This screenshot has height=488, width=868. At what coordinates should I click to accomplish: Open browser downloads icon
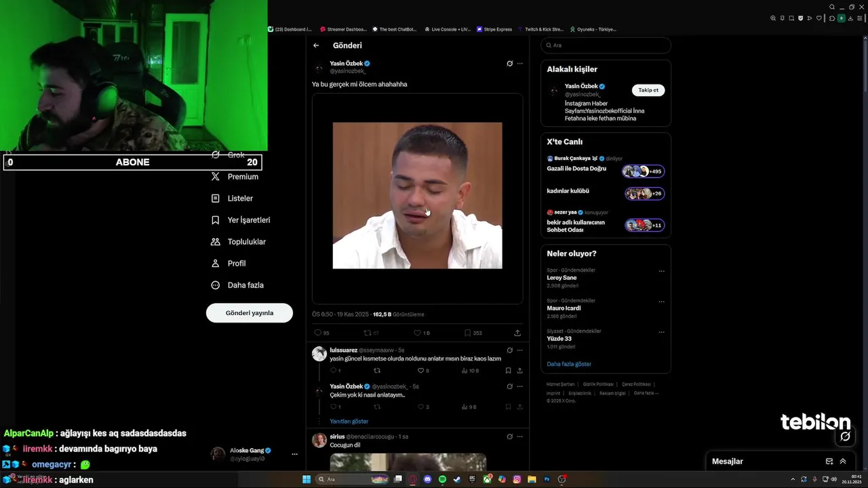click(x=850, y=18)
